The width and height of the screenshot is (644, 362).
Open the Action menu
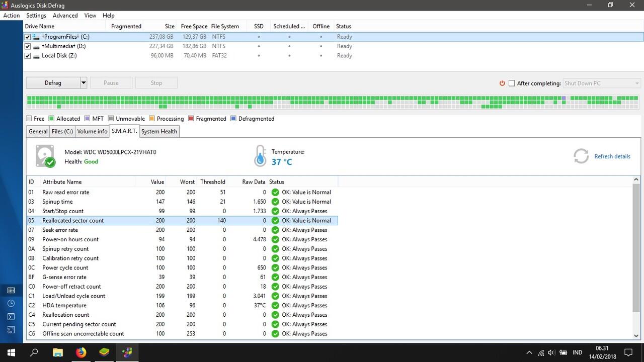[12, 16]
